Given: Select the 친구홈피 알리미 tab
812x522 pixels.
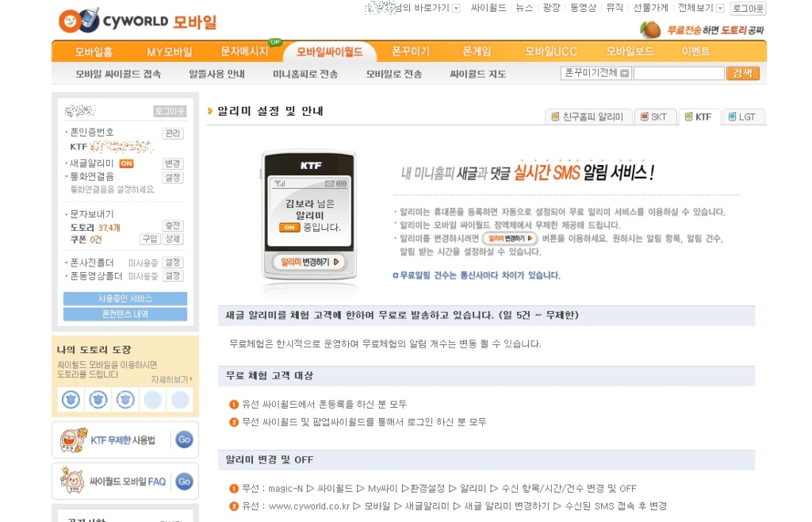Looking at the screenshot, I should tap(588, 117).
